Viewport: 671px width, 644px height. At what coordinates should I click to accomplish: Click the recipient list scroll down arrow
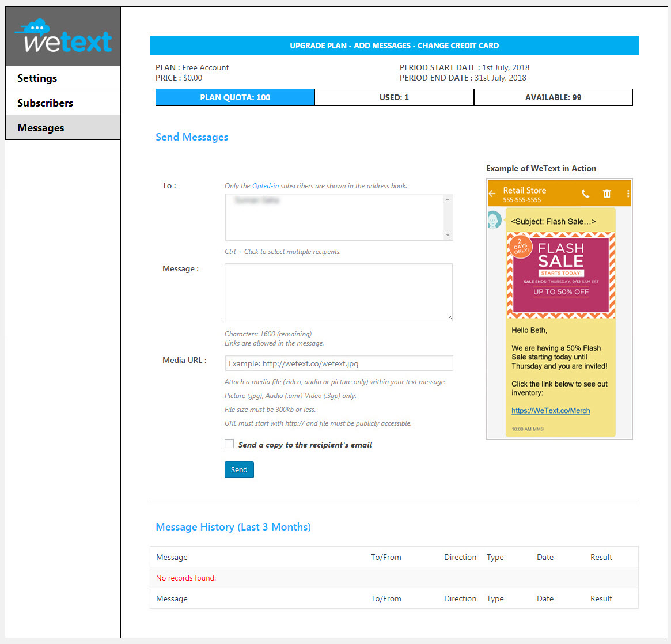tap(448, 235)
